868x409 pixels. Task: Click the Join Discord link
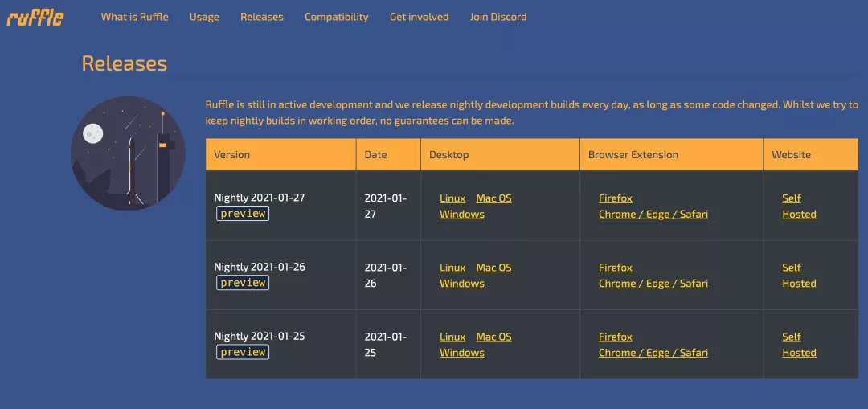pos(497,17)
